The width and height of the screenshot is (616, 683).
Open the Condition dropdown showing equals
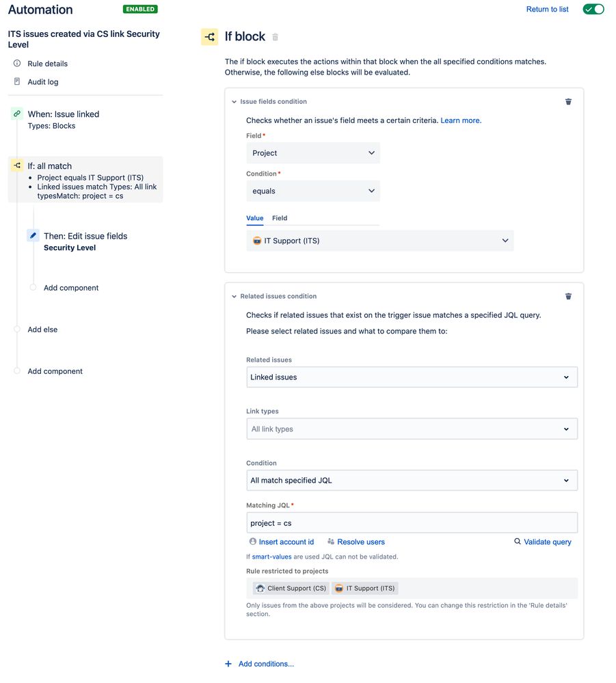[313, 191]
